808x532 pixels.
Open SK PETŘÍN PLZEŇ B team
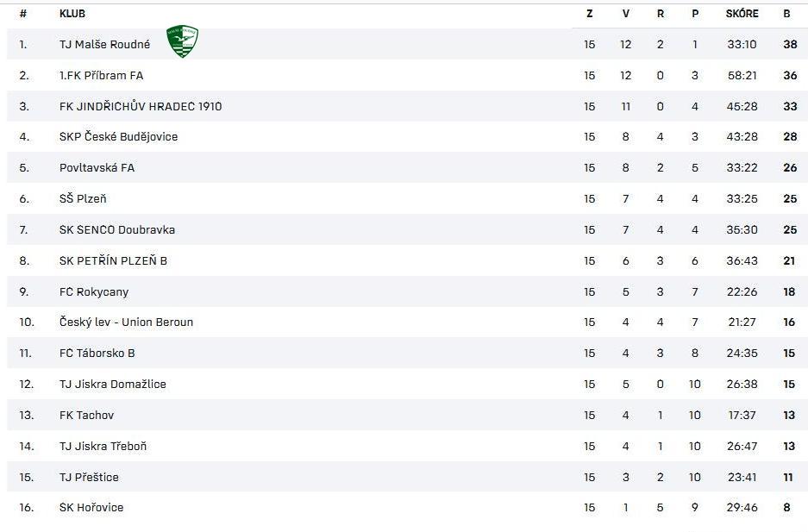click(x=113, y=261)
